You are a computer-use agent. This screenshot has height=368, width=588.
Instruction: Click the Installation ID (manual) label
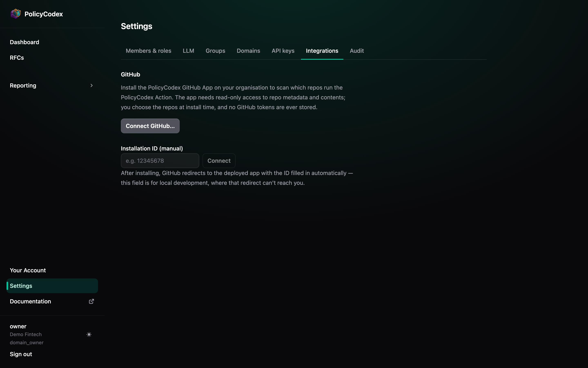(x=152, y=148)
